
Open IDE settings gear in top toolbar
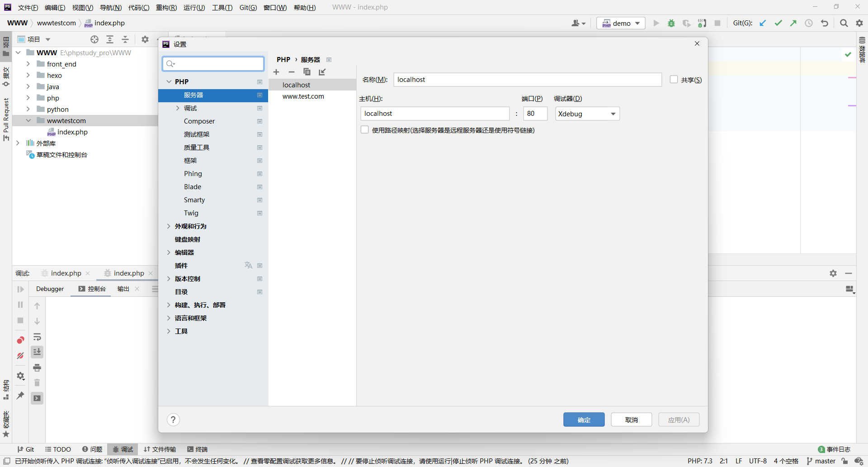coord(859,23)
